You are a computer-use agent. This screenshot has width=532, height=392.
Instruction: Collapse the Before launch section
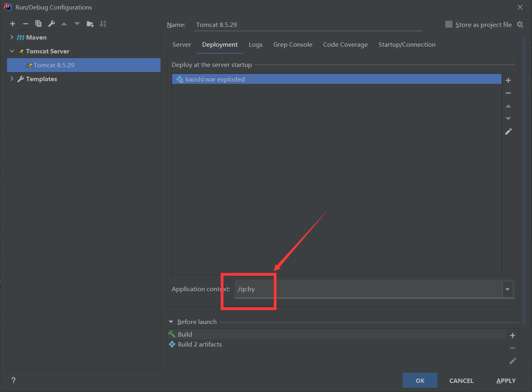[x=171, y=322]
